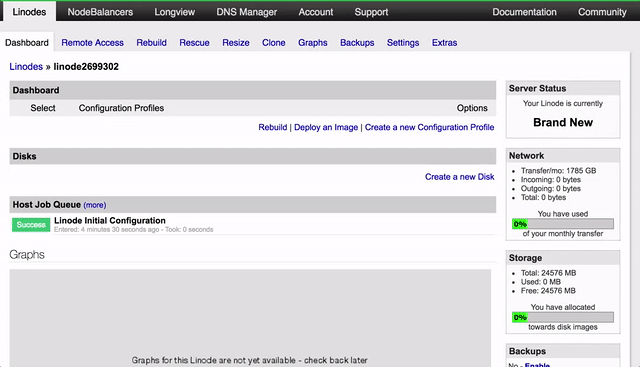The width and height of the screenshot is (640, 367).
Task: Switch to the Rebuild tab
Action: point(151,42)
